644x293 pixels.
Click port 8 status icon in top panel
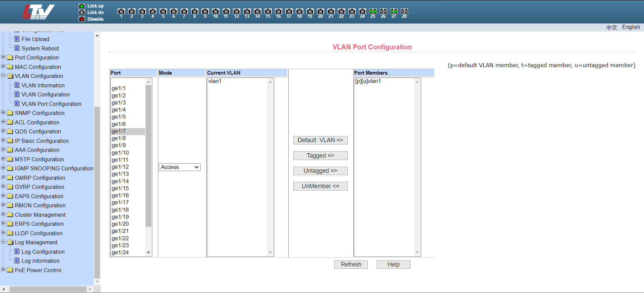point(195,11)
